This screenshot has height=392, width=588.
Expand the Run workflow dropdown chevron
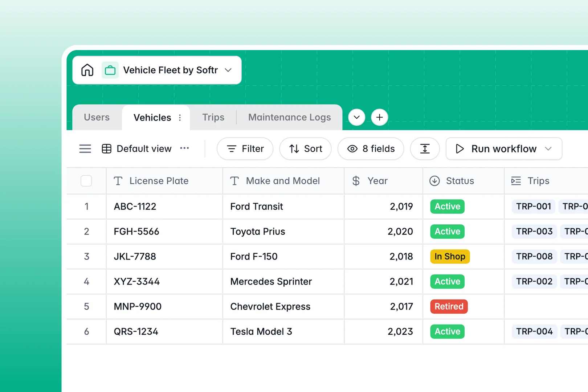click(x=548, y=149)
